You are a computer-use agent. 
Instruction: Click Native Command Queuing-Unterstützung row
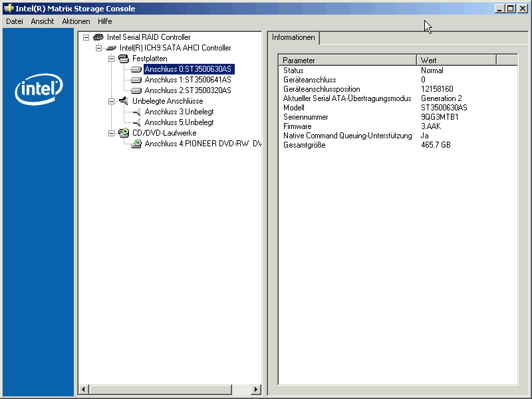398,136
